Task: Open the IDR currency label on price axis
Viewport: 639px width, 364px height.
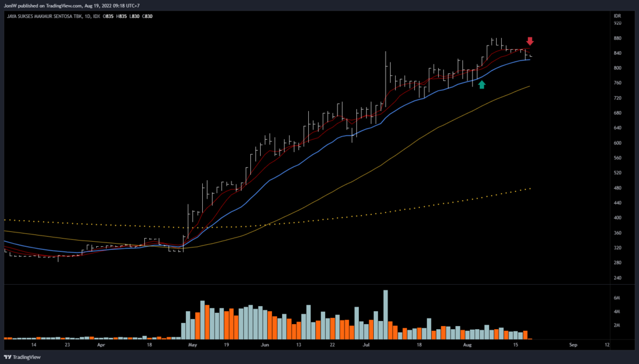Action: point(618,16)
